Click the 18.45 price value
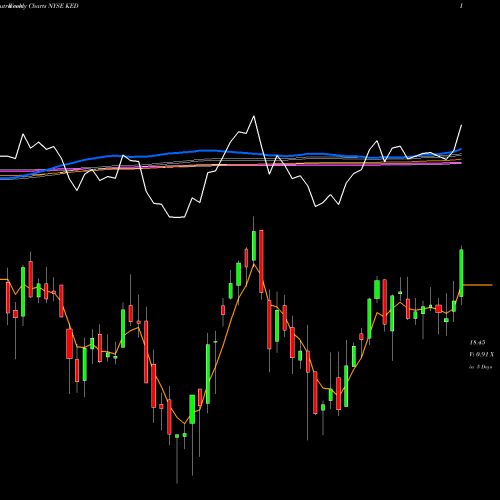Image resolution: width=500 pixels, height=500 pixels. point(478,342)
